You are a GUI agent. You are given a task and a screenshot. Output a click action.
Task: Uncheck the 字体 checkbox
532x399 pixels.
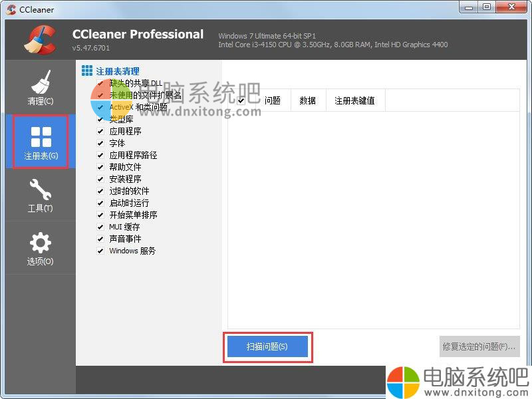coord(100,143)
